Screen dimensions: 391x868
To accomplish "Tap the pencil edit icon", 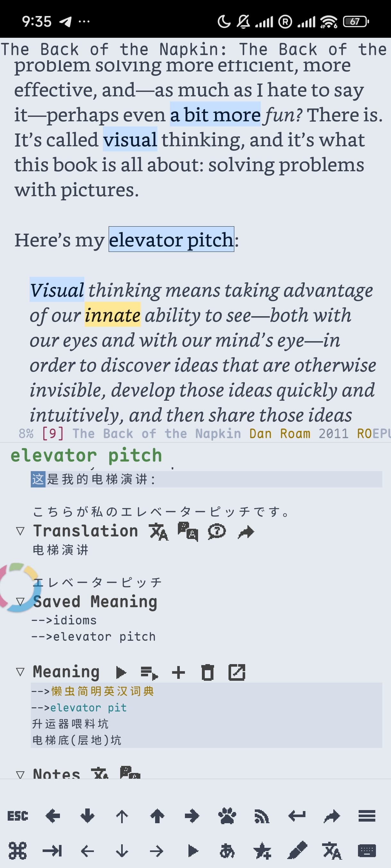I will coord(297,851).
